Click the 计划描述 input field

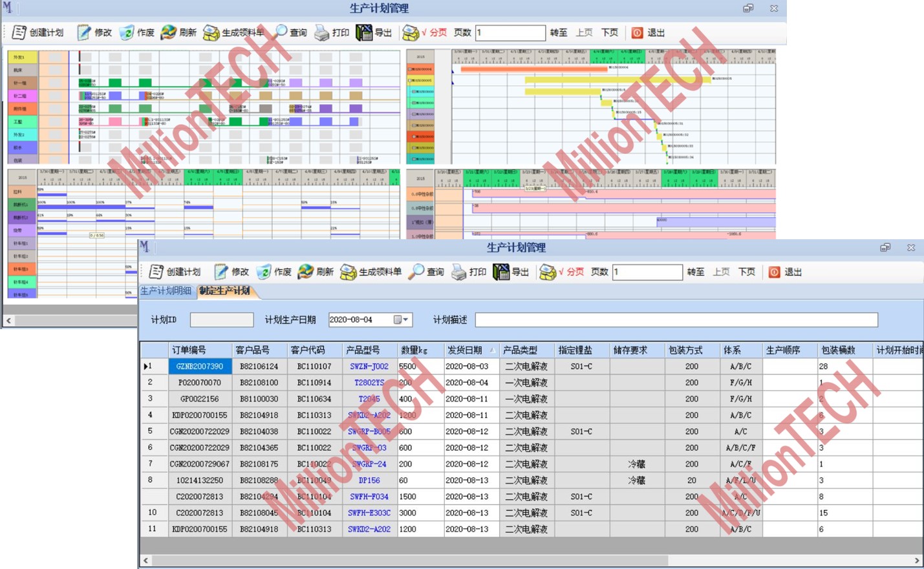pos(676,320)
